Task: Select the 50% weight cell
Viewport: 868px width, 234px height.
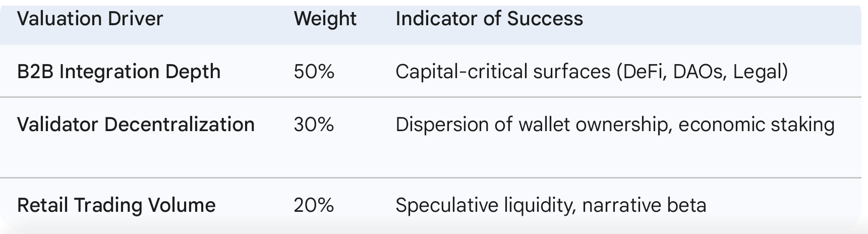Action: click(314, 72)
